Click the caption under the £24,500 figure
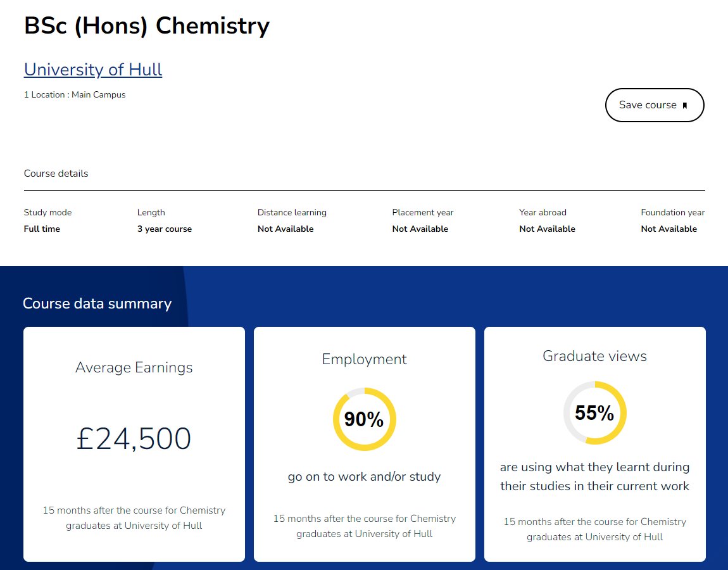Screen dimensions: 728x570 (x=134, y=518)
